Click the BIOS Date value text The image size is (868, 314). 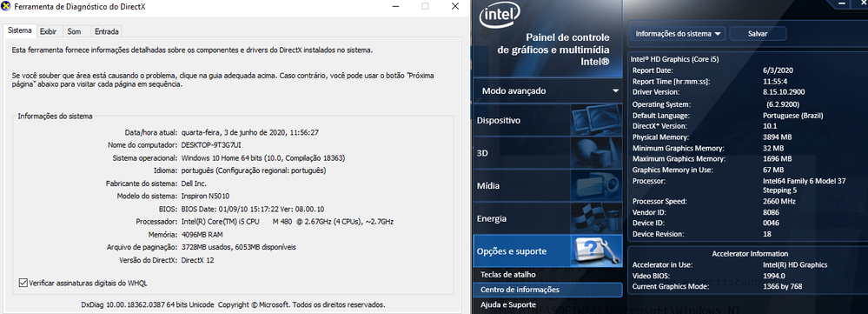pyautogui.click(x=253, y=209)
